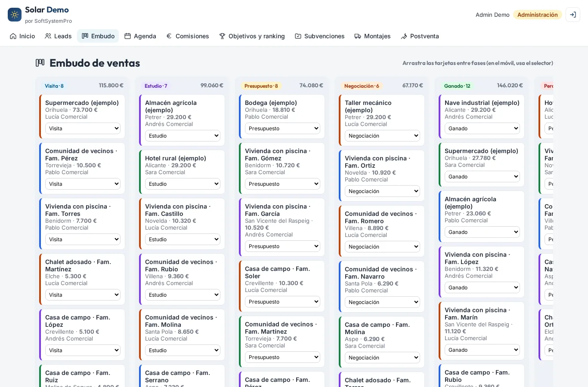Click the Admin Demo user name
This screenshot has height=387, width=588.
(492, 15)
